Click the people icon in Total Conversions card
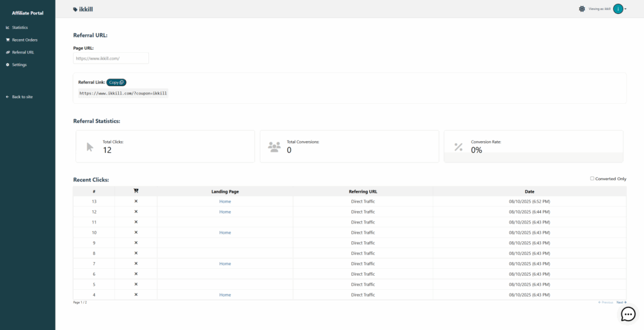The width and height of the screenshot is (644, 330). pyautogui.click(x=274, y=147)
